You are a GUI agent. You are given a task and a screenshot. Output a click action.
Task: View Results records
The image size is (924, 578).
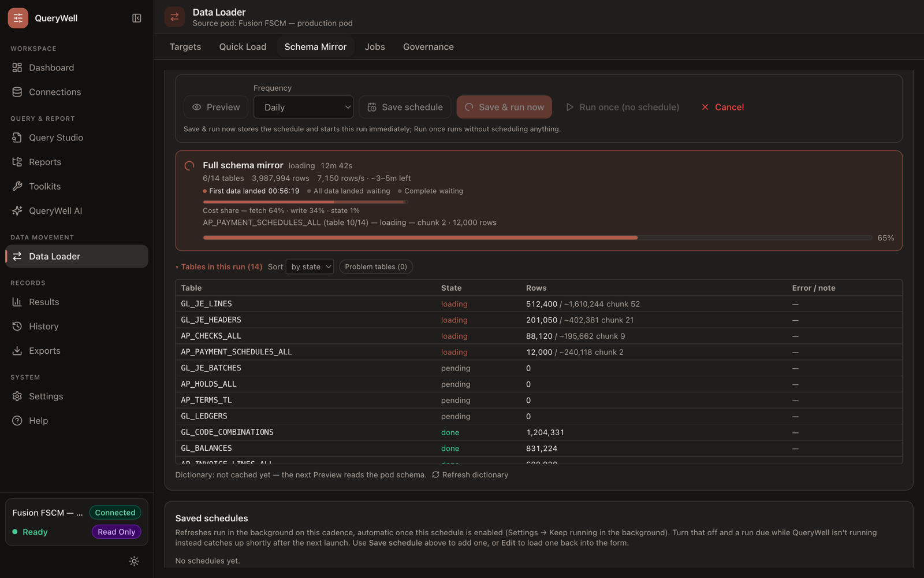(x=76, y=302)
